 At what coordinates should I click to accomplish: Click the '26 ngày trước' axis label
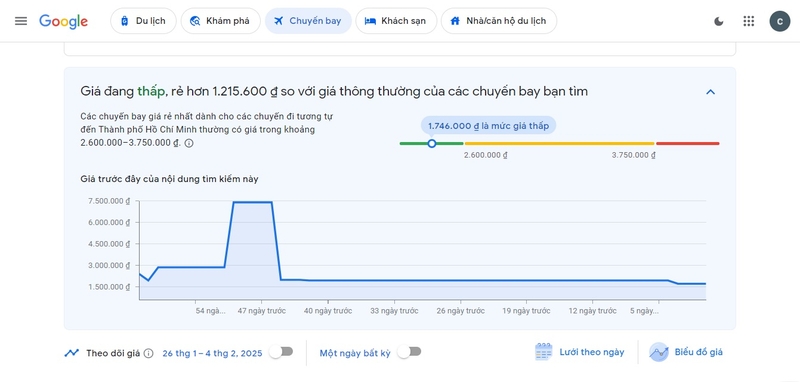point(461,311)
